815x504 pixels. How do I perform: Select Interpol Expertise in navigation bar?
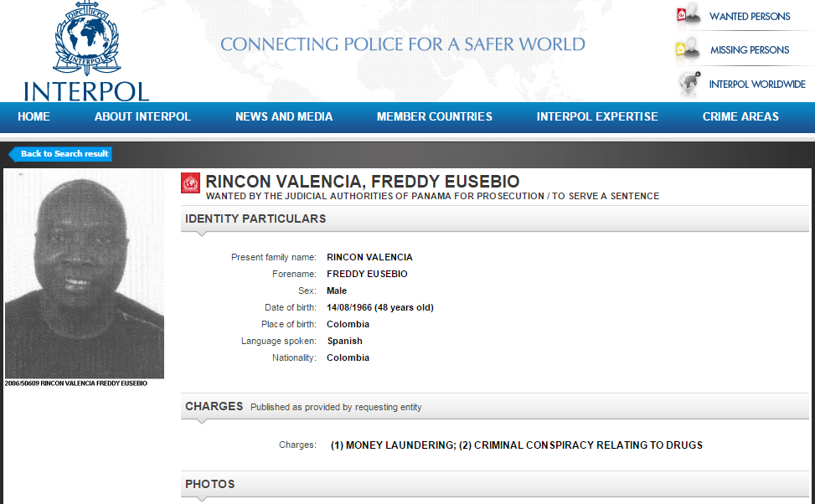point(597,116)
